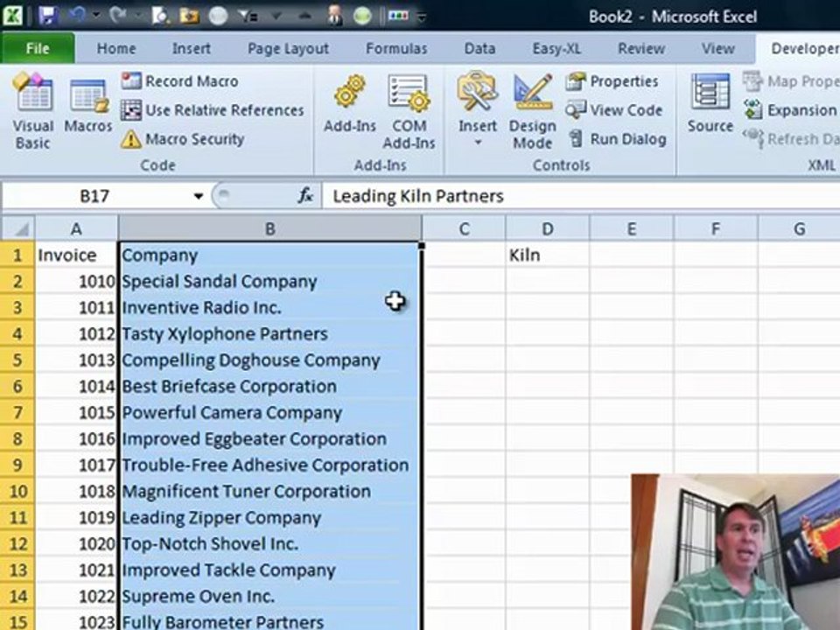Open the File tab
Viewport: 840px width, 630px height.
coord(38,48)
